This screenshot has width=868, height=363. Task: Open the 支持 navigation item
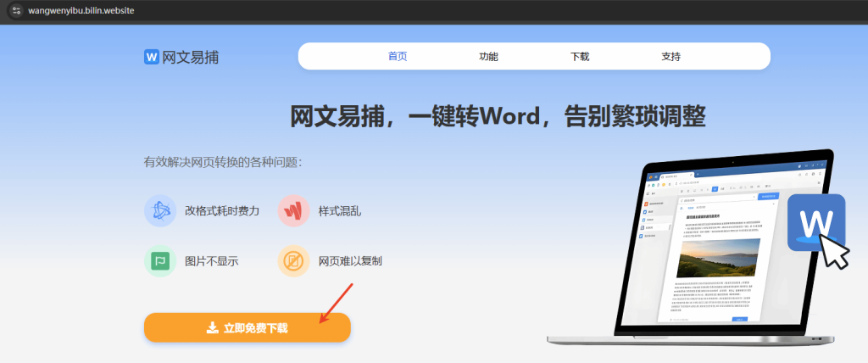coord(670,57)
